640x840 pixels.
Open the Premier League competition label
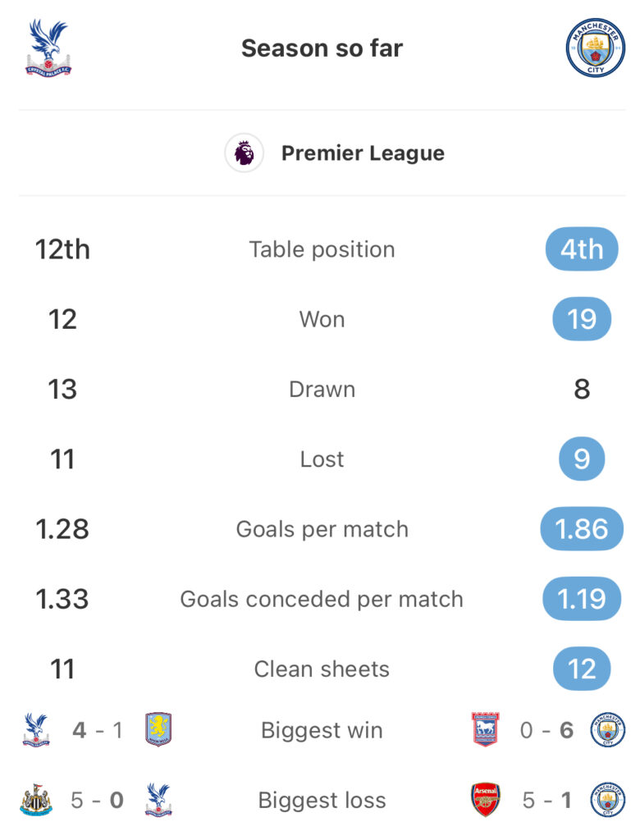[x=363, y=153]
